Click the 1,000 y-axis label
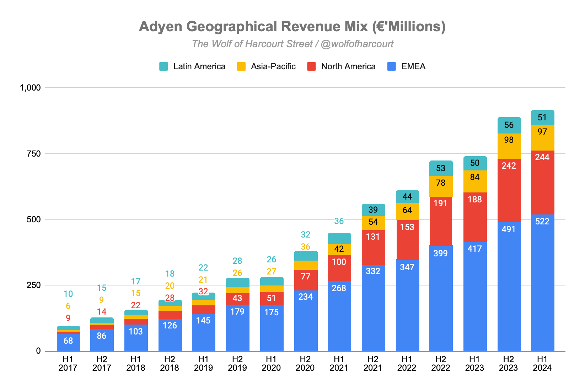The height and width of the screenshot is (392, 585). coord(31,88)
